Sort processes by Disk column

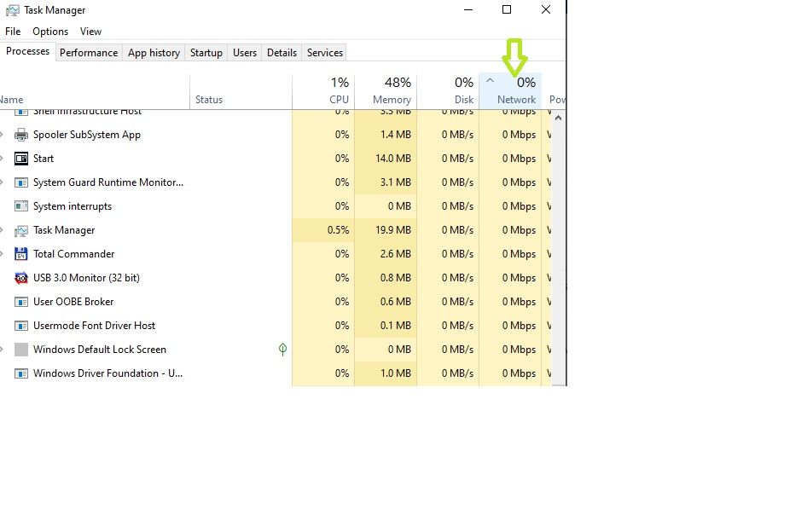[448, 91]
